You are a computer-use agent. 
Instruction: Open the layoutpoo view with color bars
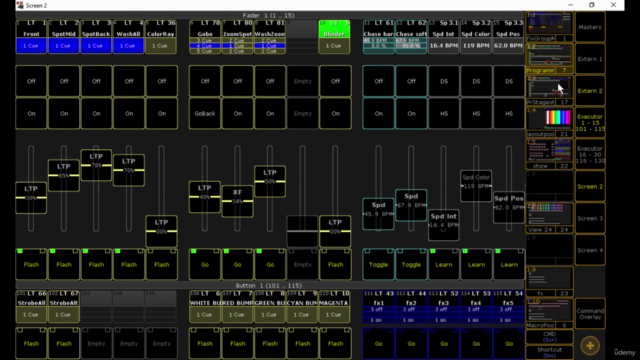[x=549, y=122]
